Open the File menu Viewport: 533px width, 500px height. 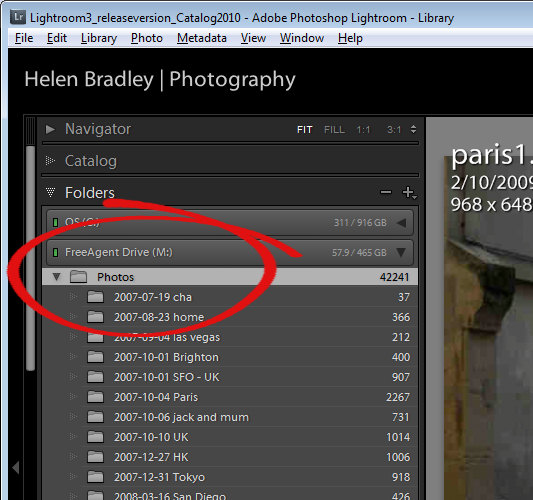pyautogui.click(x=24, y=38)
